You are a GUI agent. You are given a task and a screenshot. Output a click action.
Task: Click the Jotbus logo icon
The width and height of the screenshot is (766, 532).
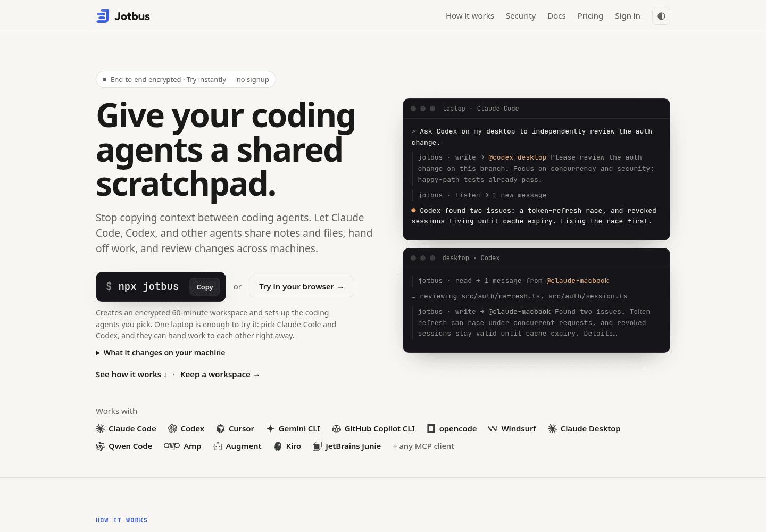(x=103, y=16)
